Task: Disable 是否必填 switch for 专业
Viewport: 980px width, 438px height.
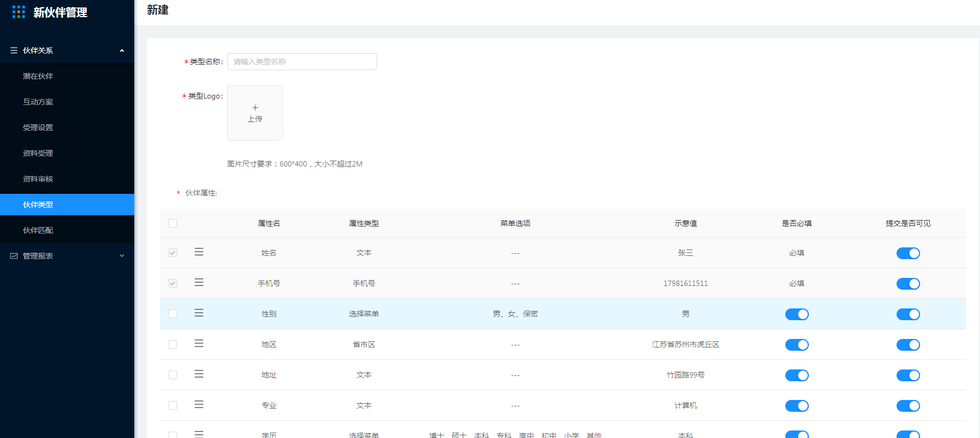Action: pyautogui.click(x=797, y=406)
